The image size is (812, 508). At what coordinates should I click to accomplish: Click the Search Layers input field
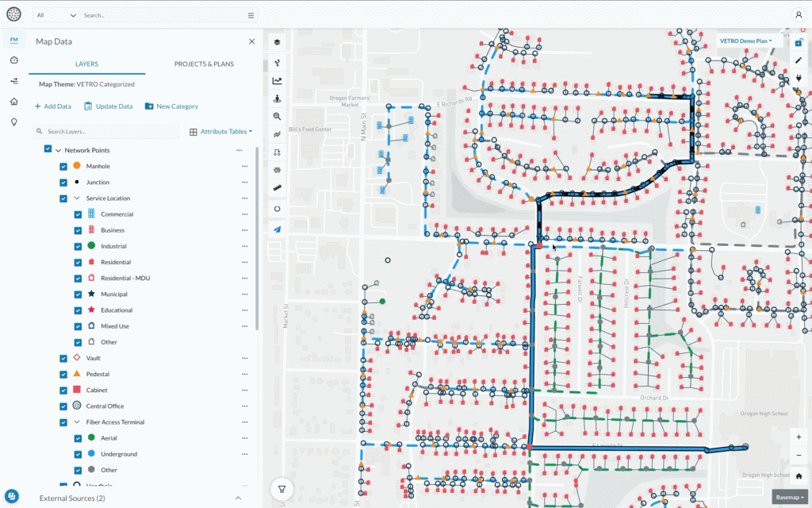pyautogui.click(x=106, y=132)
